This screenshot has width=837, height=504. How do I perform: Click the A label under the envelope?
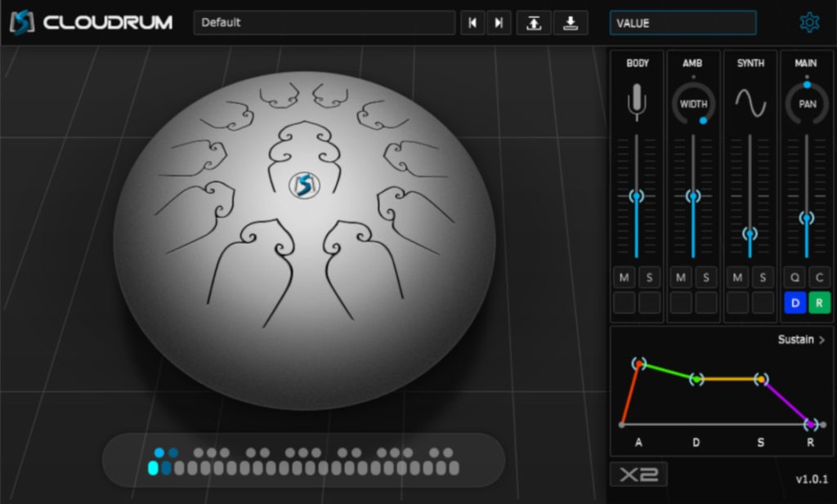[x=638, y=442]
